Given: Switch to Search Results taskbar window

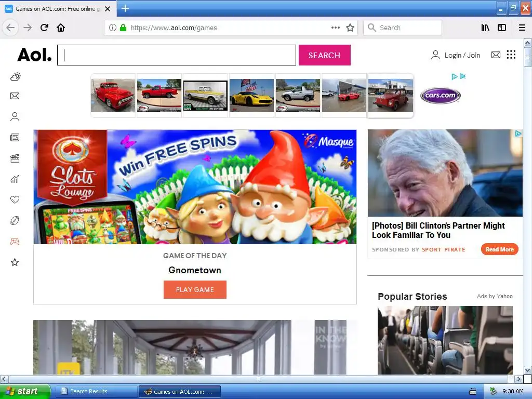Looking at the screenshot, I should tap(96, 392).
